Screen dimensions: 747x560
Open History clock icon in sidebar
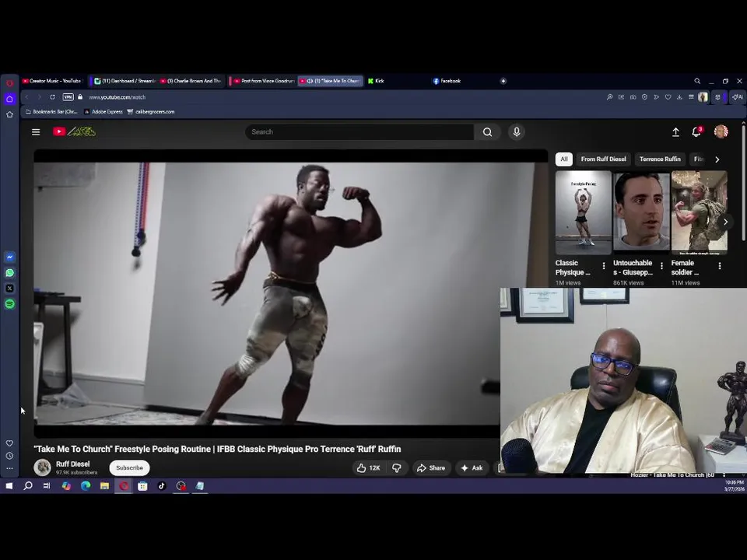(x=9, y=456)
